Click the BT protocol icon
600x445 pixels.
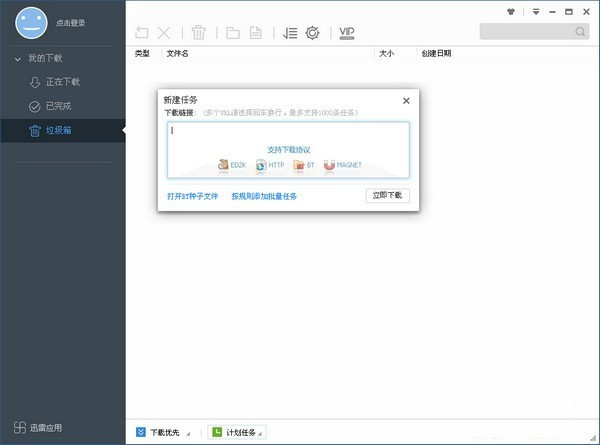298,165
